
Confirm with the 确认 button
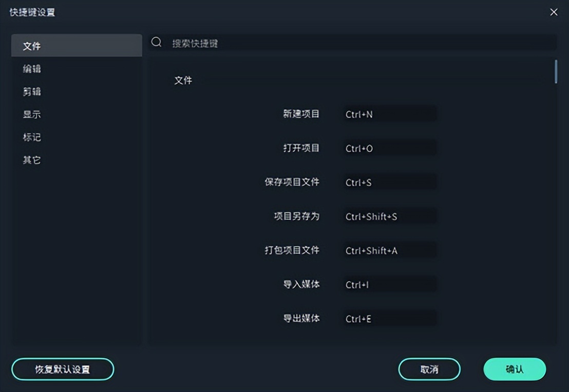515,369
